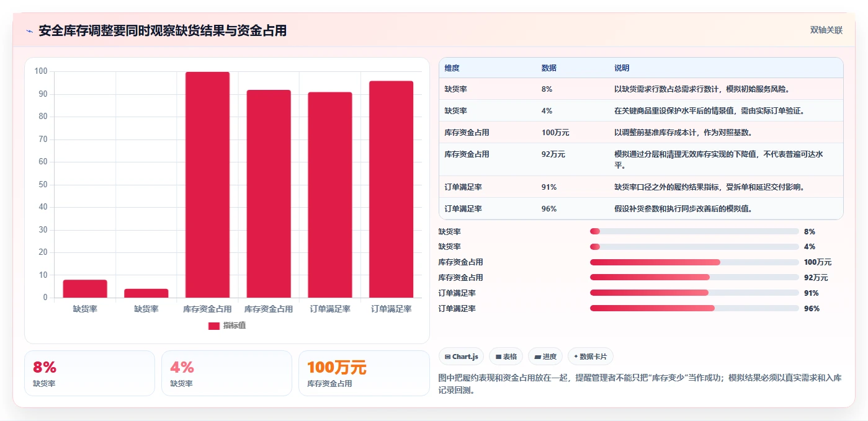868x421 pixels.
Task: Open the 100万元 库存资金占用 data card
Action: click(364, 373)
